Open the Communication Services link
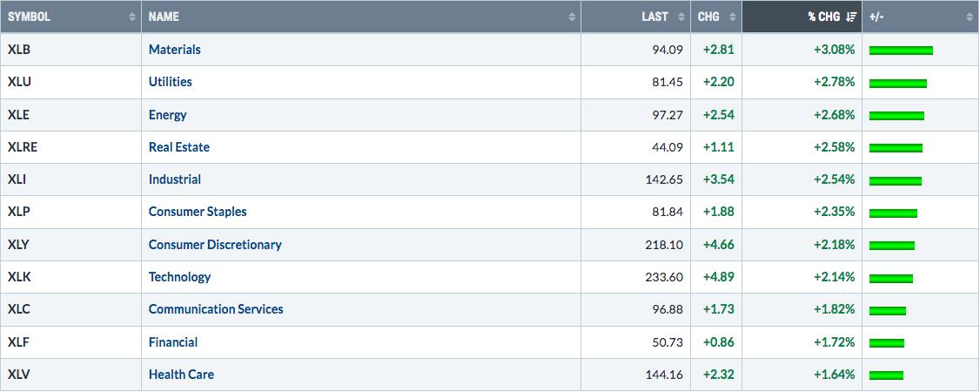This screenshot has width=980, height=392. [216, 309]
